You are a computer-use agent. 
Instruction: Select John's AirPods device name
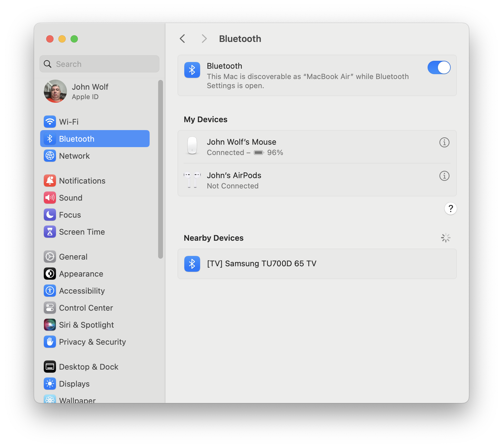[x=234, y=175]
